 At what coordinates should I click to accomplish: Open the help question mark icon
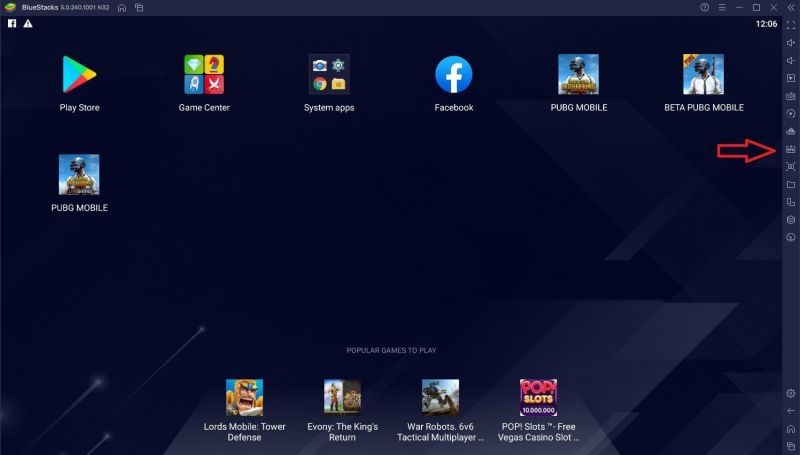[x=705, y=7]
